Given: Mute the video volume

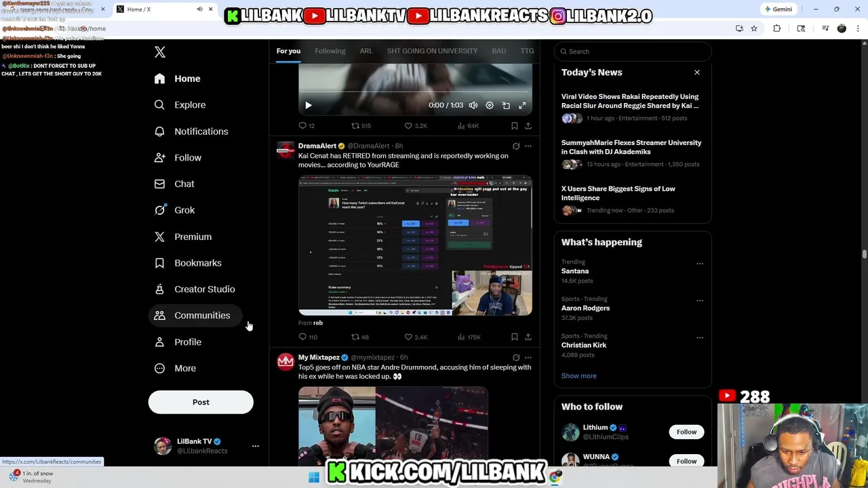Looking at the screenshot, I should pyautogui.click(x=473, y=105).
